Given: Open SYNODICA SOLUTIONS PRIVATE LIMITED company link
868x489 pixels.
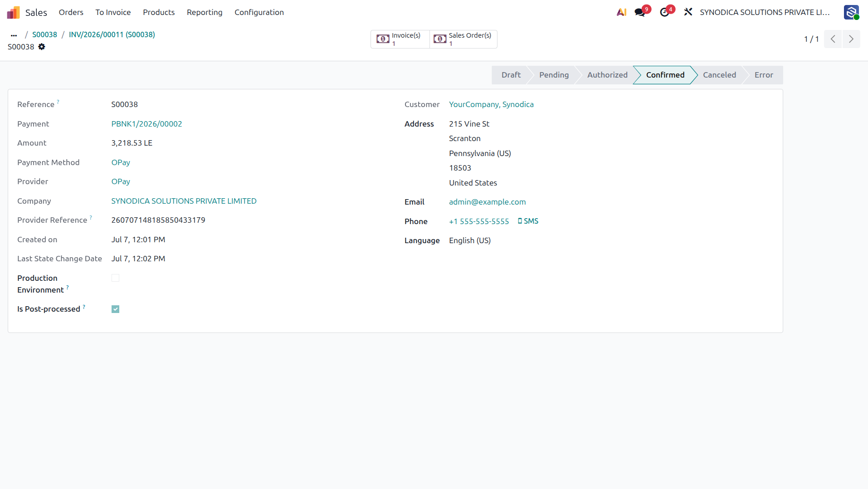Looking at the screenshot, I should [x=184, y=201].
